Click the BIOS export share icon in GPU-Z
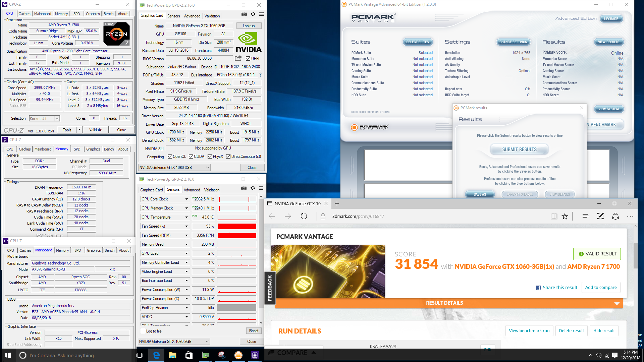Screen dimensions: 644x362 238,58
